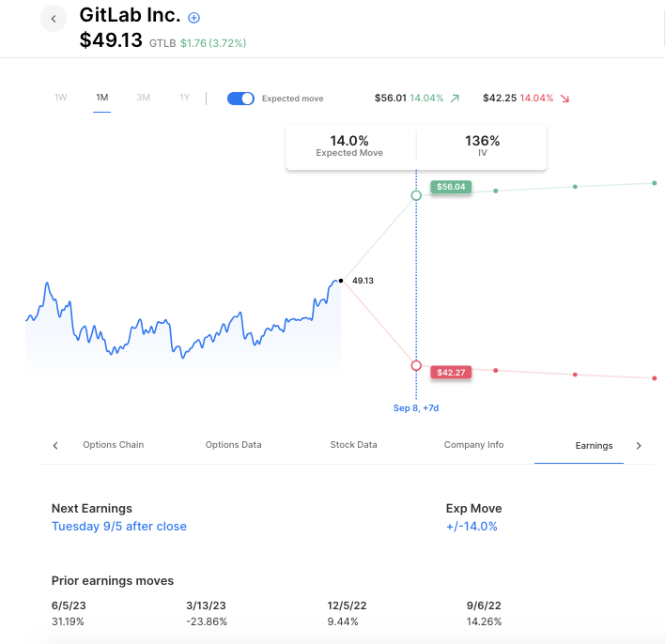Open the Company Info tab
Image resolution: width=665 pixels, height=644 pixels.
473,445
